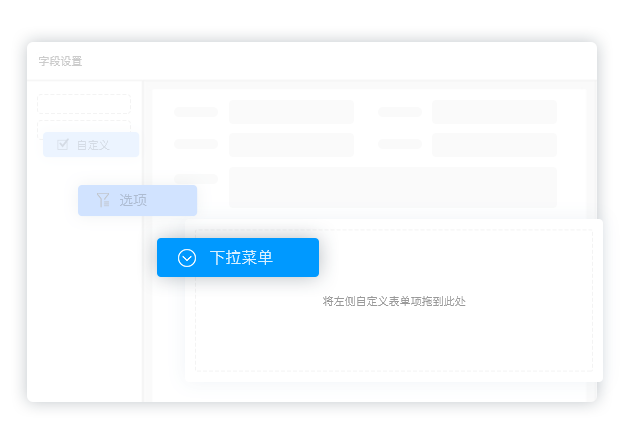The image size is (630, 444).
Task: Click the wide third row input placeholder
Action: tap(392, 187)
